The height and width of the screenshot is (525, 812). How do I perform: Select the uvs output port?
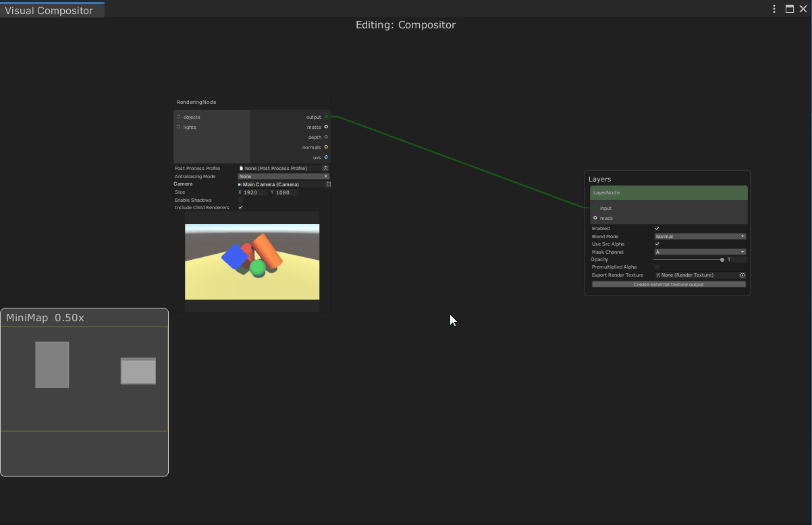coord(325,157)
